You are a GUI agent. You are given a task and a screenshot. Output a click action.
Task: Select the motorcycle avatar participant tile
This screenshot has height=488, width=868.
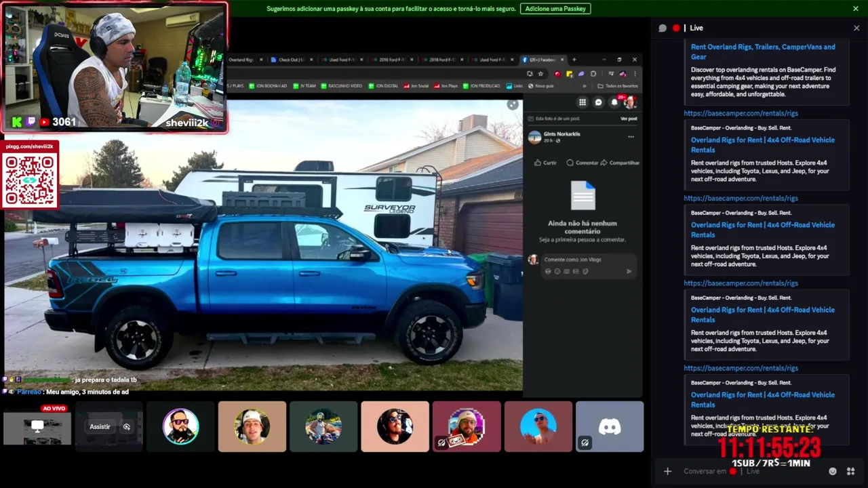[x=323, y=426]
